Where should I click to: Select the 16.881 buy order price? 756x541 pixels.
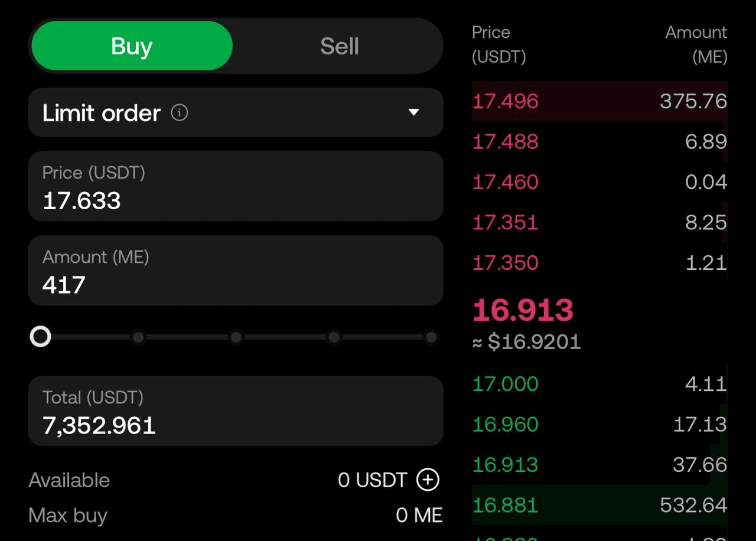(506, 506)
